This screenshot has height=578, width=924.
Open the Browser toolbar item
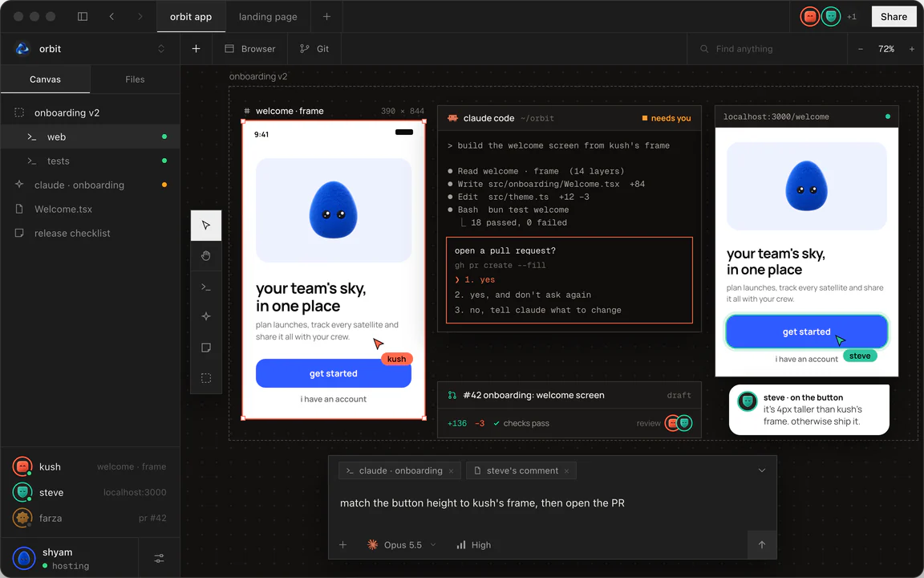coord(250,49)
